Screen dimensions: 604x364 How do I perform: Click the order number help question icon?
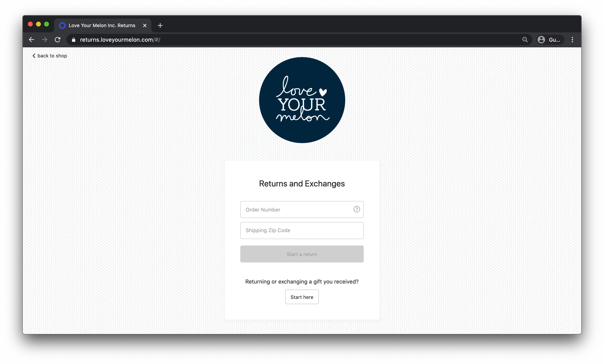(357, 209)
